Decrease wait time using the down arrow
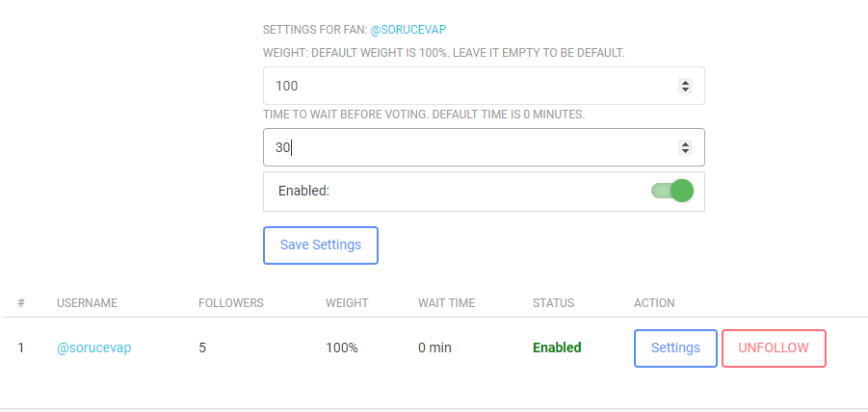 [x=685, y=151]
